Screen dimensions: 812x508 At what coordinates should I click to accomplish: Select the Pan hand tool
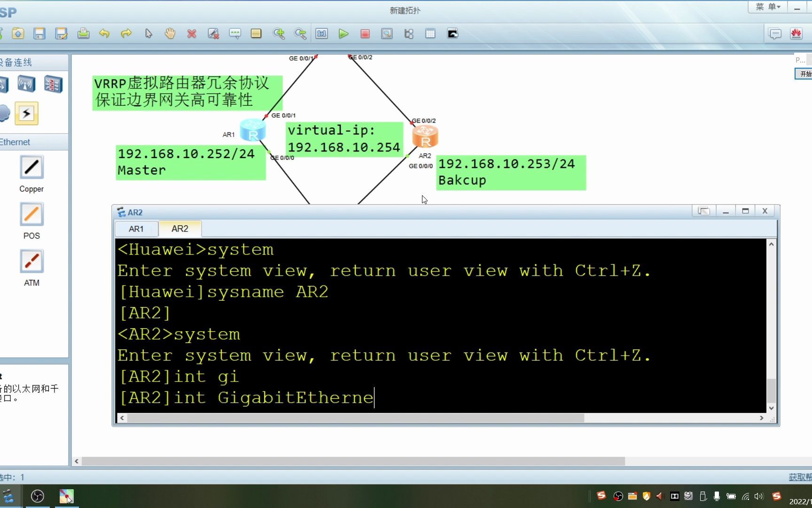(170, 33)
